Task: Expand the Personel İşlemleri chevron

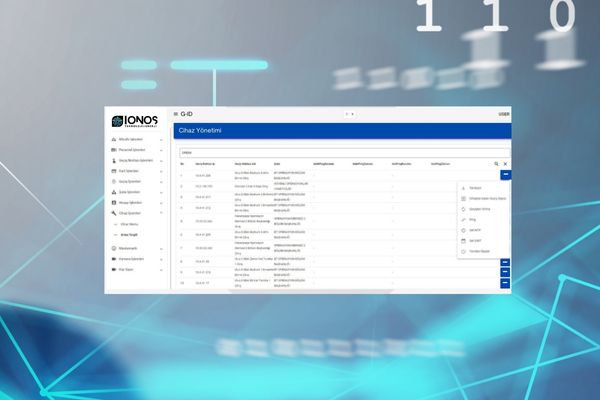Action: 162,150
